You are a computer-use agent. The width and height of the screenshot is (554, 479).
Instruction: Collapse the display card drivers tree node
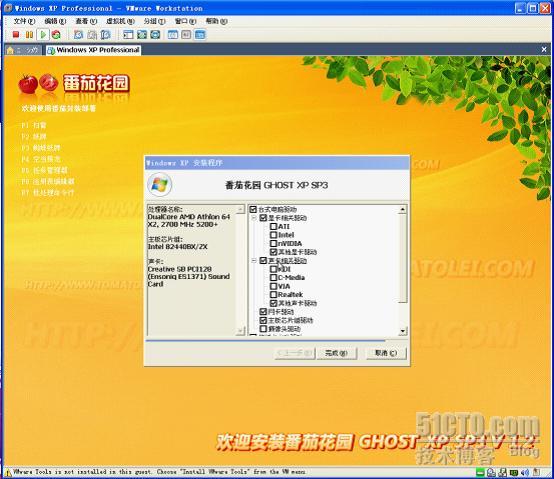click(254, 218)
